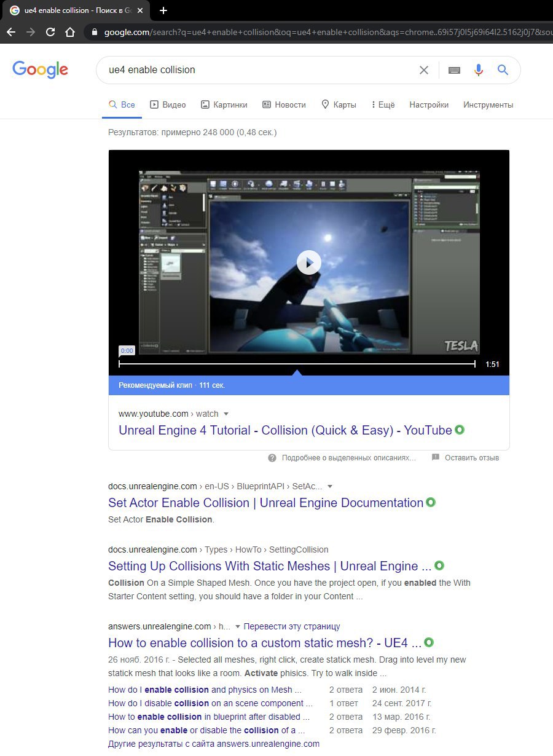The image size is (553, 756).
Task: Click the feedback flag icon
Action: (x=436, y=458)
